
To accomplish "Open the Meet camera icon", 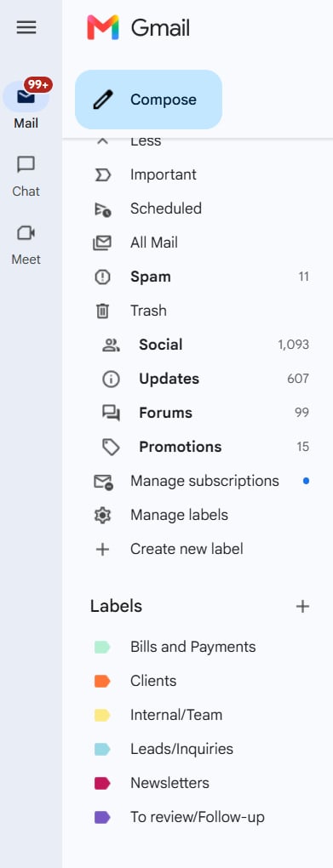I will (26, 232).
